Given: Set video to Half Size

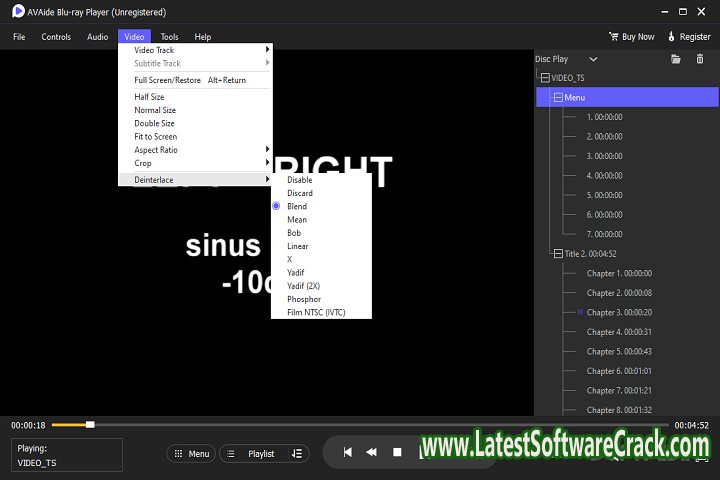Looking at the screenshot, I should click(x=196, y=97).
